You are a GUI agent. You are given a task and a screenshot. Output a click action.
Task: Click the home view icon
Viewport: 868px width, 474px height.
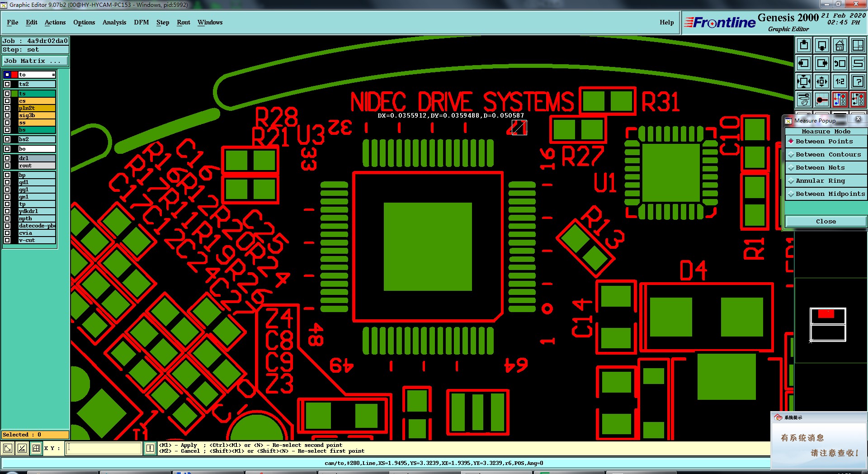[x=840, y=45]
